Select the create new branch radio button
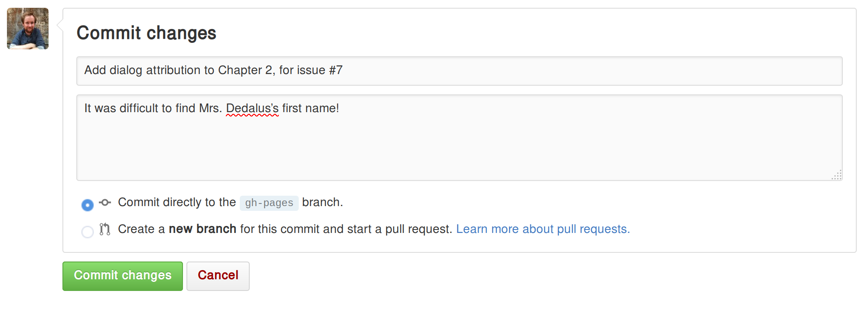 (x=88, y=232)
